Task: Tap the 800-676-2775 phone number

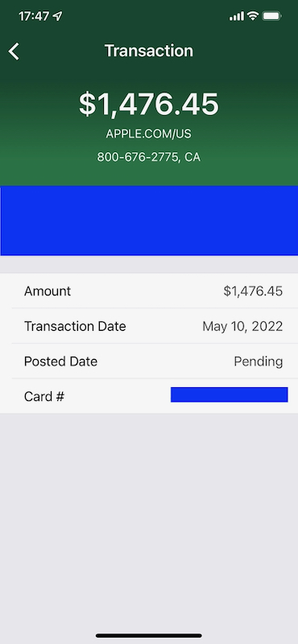Action: (138, 157)
